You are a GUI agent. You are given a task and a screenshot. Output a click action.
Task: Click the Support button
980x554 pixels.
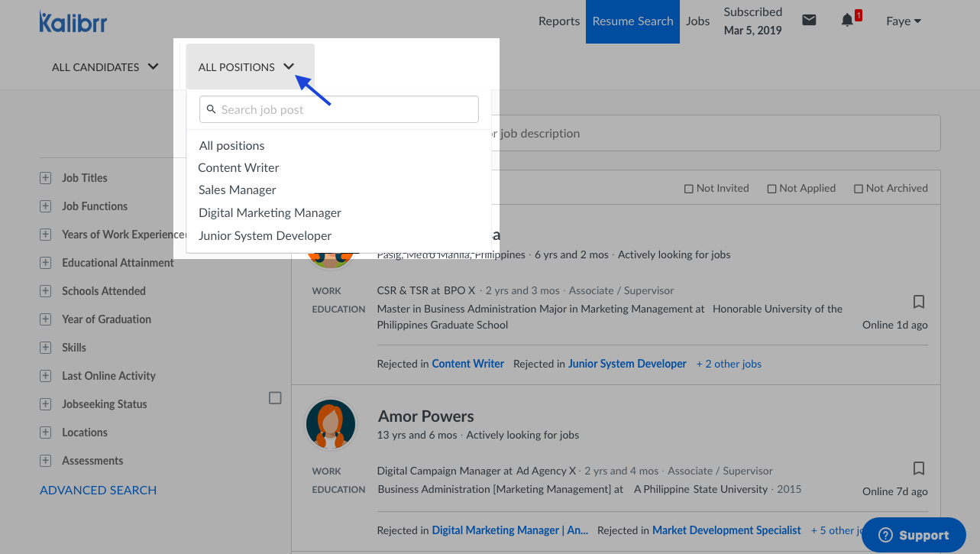[914, 535]
